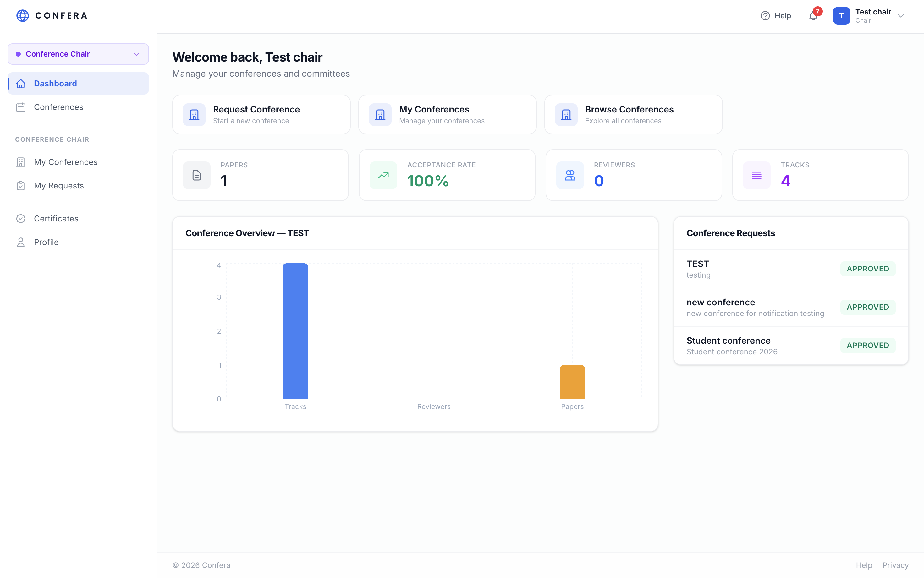This screenshot has width=924, height=578.
Task: Expand the Conference Chair role dropdown
Action: 78,54
